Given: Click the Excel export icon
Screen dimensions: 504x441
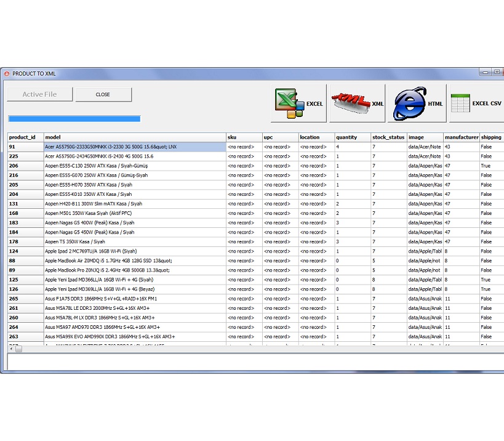Looking at the screenshot, I should [287, 103].
